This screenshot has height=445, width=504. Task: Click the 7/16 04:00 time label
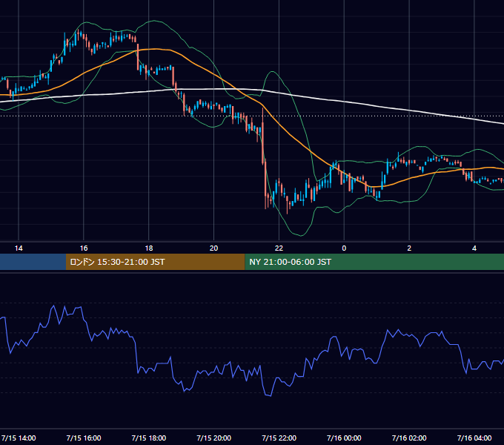474,438
